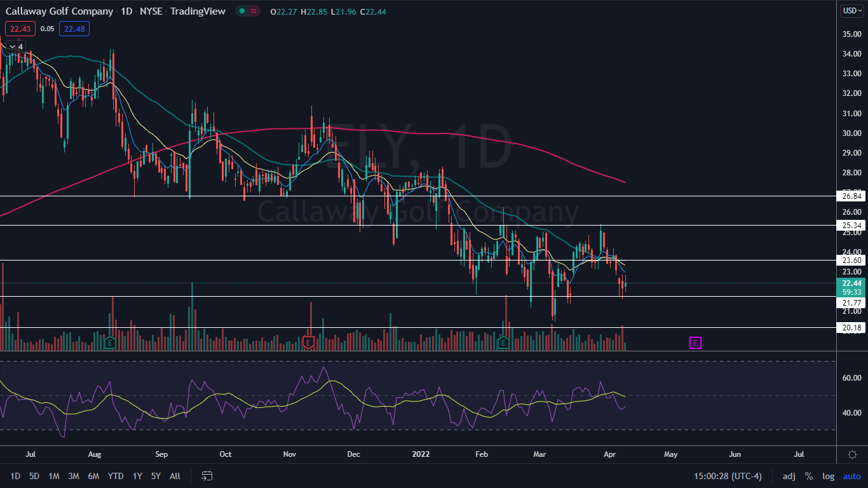
Task: Select the YTD time range
Action: (116, 476)
